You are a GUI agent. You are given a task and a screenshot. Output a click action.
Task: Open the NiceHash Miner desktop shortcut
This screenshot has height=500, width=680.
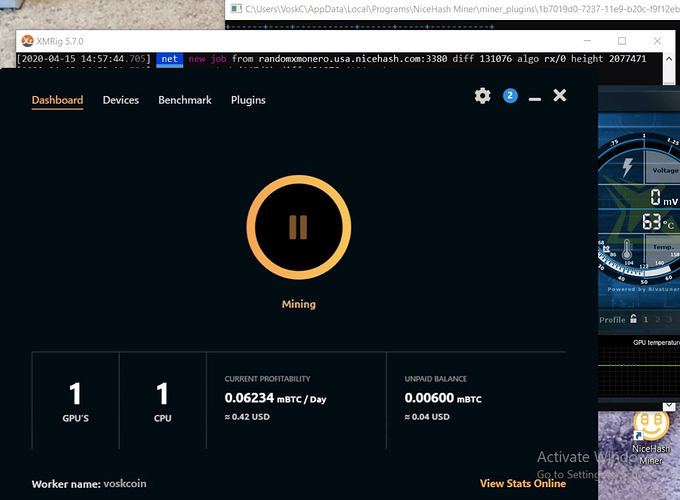(651, 438)
